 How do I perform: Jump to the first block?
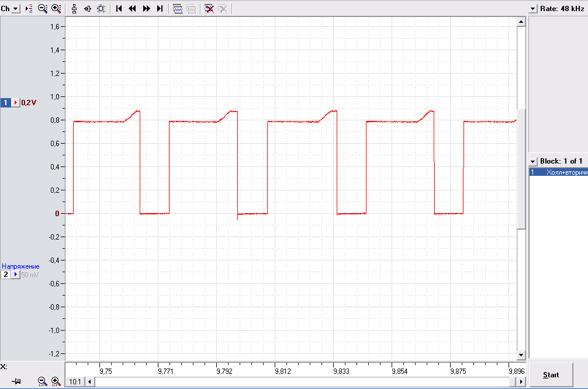point(119,8)
